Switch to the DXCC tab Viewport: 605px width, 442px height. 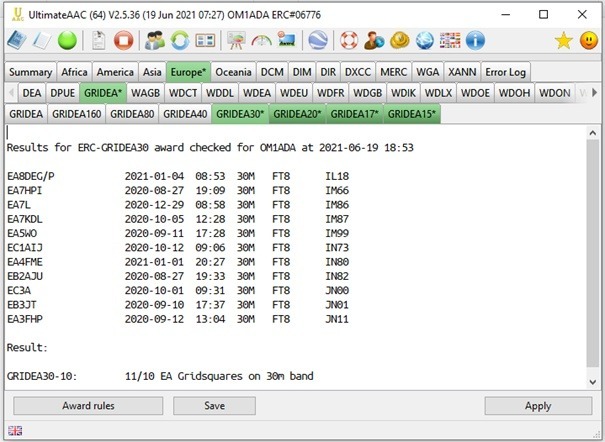358,72
